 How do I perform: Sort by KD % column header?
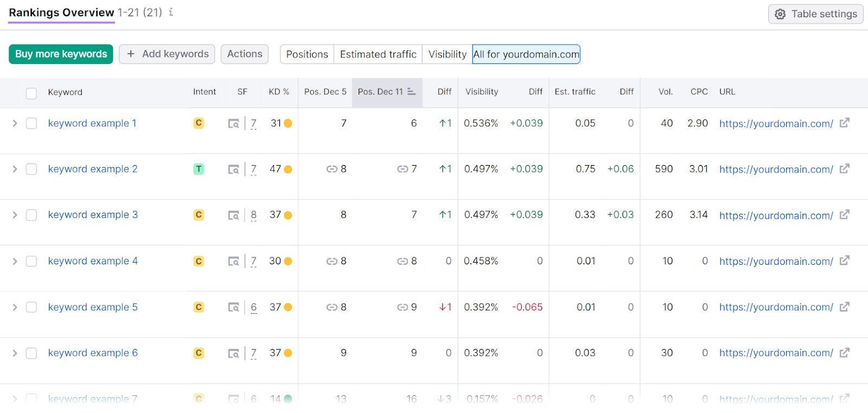coord(279,92)
